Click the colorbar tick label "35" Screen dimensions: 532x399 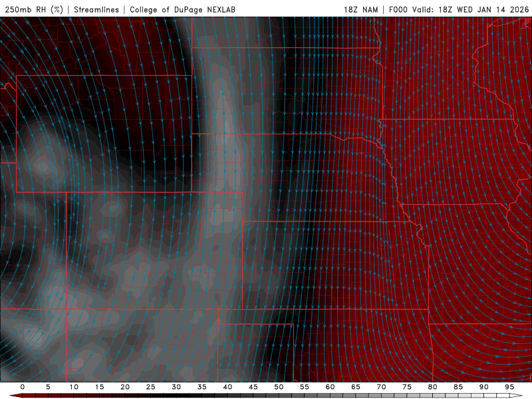point(202,387)
